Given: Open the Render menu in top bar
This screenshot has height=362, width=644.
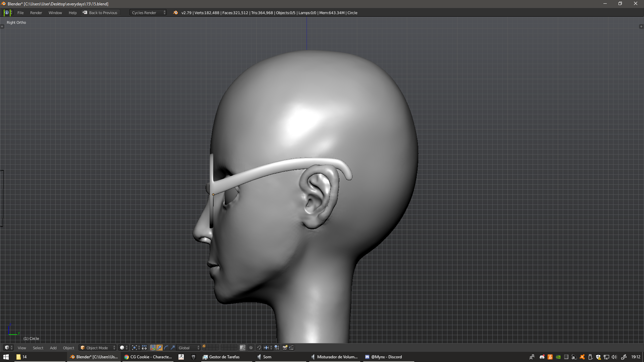Looking at the screenshot, I should [x=36, y=13].
